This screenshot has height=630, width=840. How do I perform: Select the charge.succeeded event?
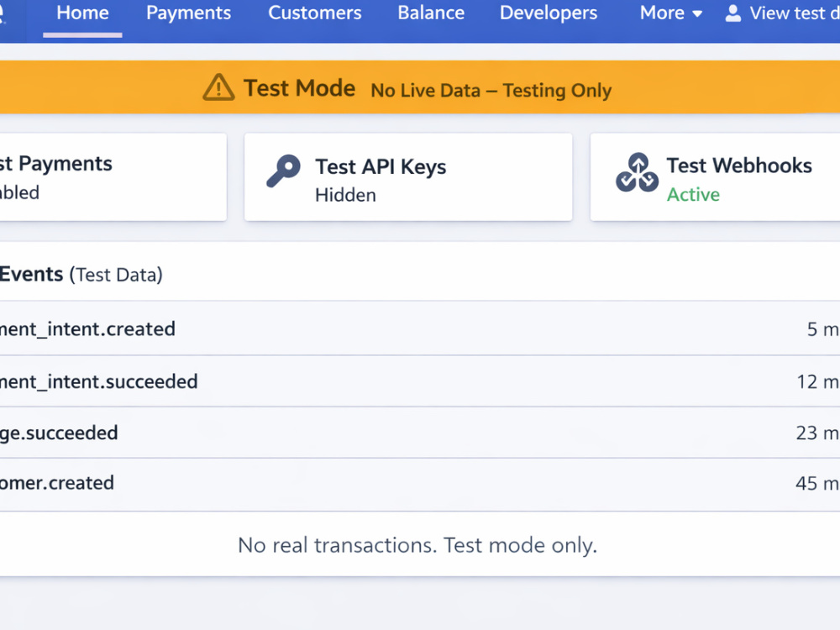pos(420,433)
